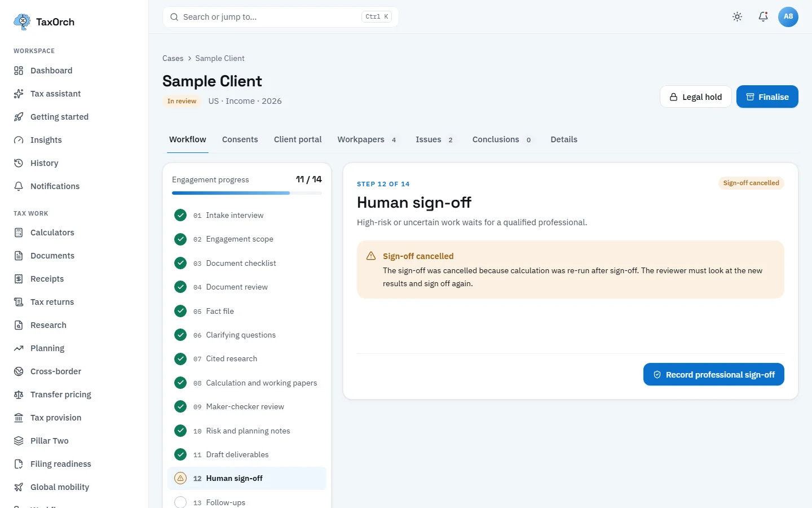The width and height of the screenshot is (812, 508).
Task: Open Tax returns in the sidebar
Action: (74, 302)
